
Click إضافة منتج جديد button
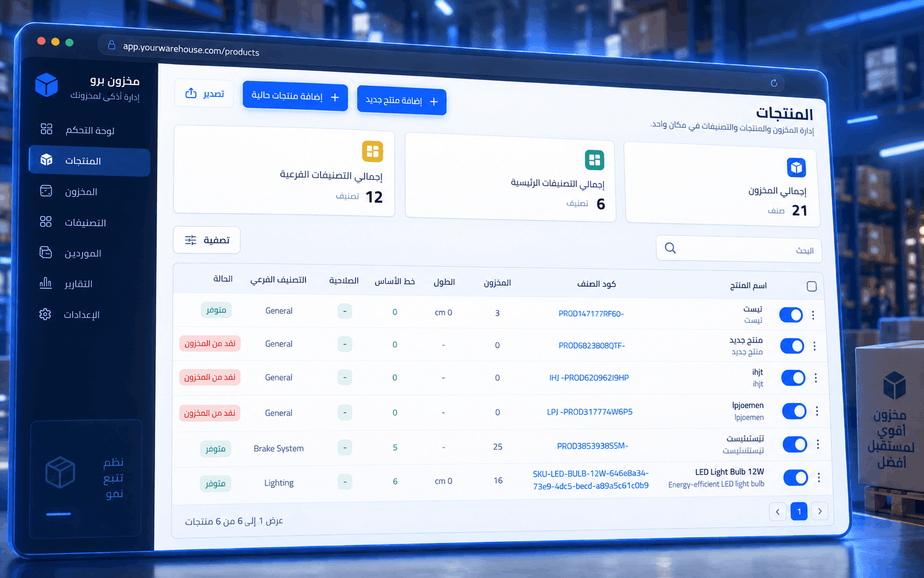[x=401, y=101]
